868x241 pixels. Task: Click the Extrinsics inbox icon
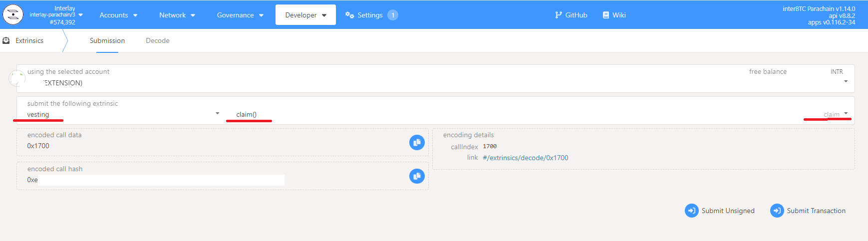pos(6,40)
